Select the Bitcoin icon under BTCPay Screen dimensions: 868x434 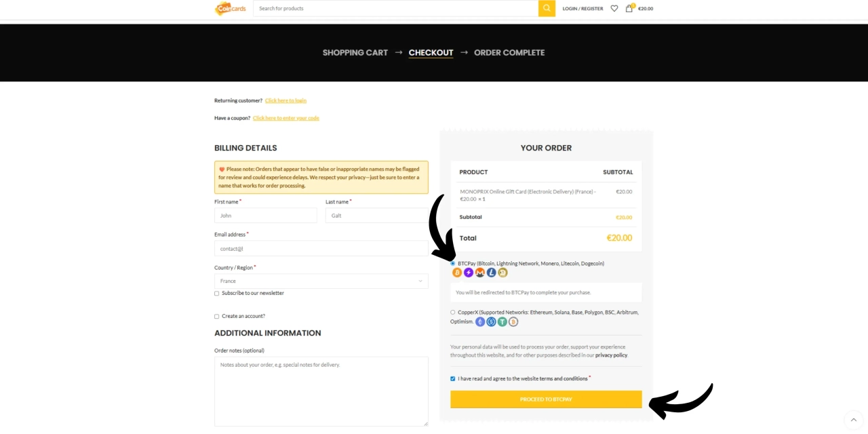pyautogui.click(x=457, y=272)
